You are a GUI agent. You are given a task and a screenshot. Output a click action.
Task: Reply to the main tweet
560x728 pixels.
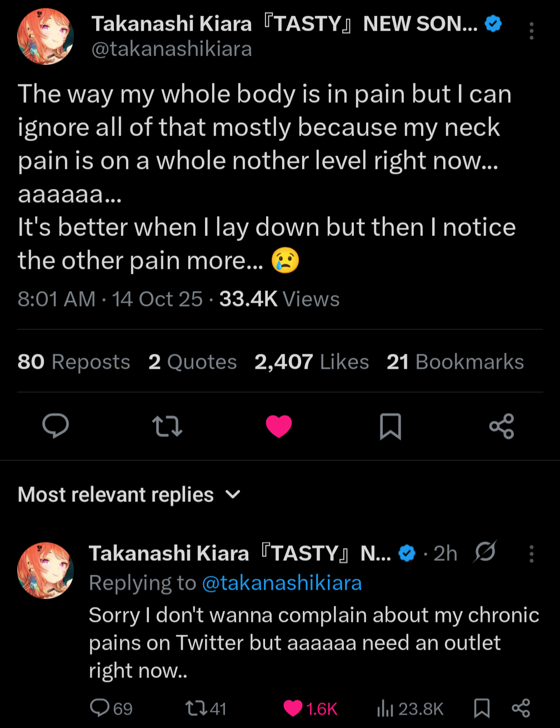(56, 426)
